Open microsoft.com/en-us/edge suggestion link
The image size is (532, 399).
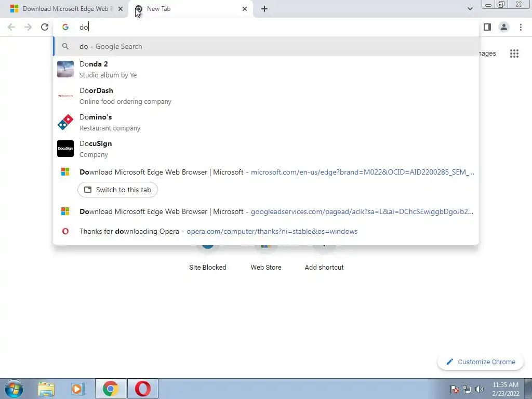click(x=362, y=172)
